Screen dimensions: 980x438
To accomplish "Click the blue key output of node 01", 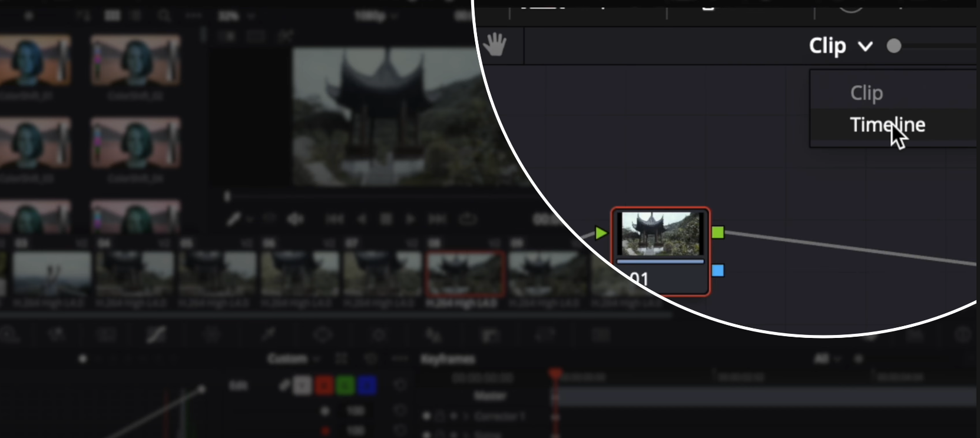I will (717, 271).
